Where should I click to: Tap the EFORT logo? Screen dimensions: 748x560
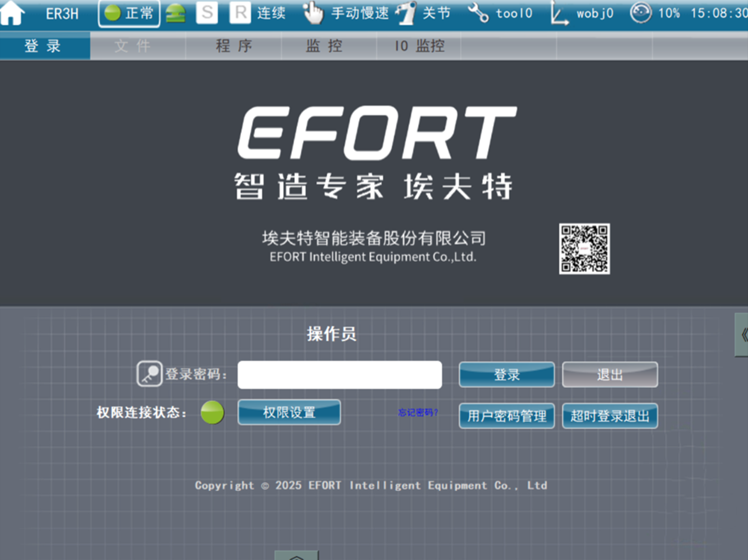378,133
